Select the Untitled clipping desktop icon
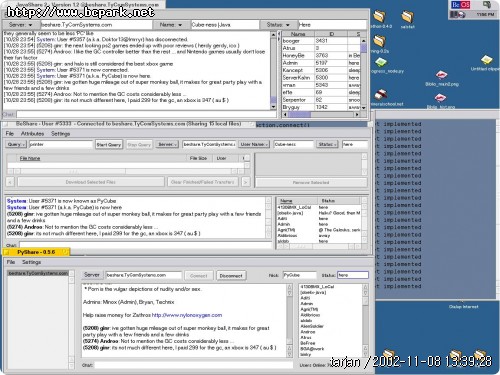 487,60
